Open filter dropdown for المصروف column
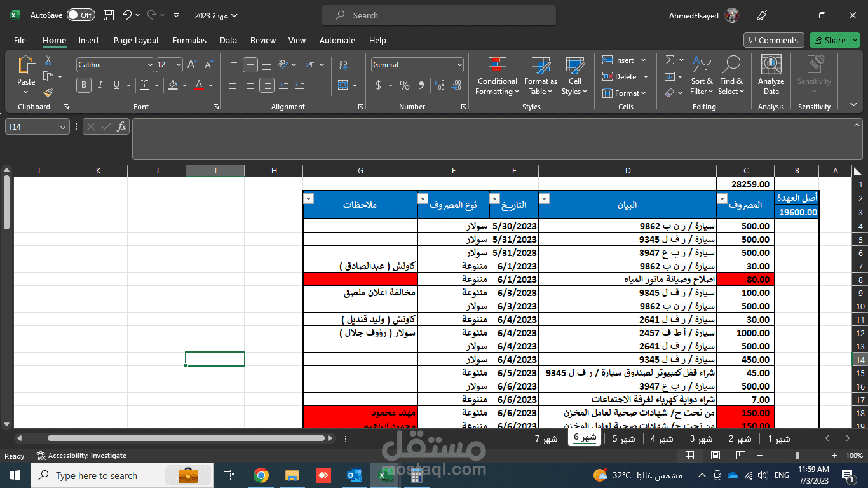 (722, 198)
